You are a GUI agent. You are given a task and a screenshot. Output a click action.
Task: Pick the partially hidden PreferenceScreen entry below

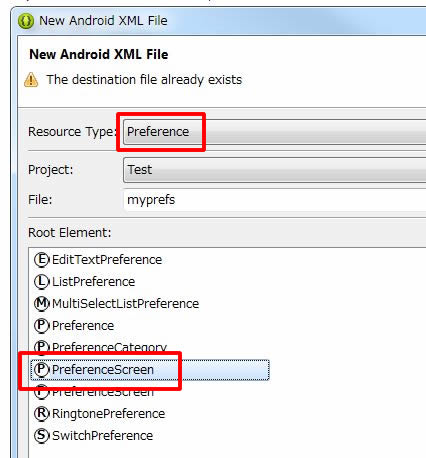pos(94,393)
